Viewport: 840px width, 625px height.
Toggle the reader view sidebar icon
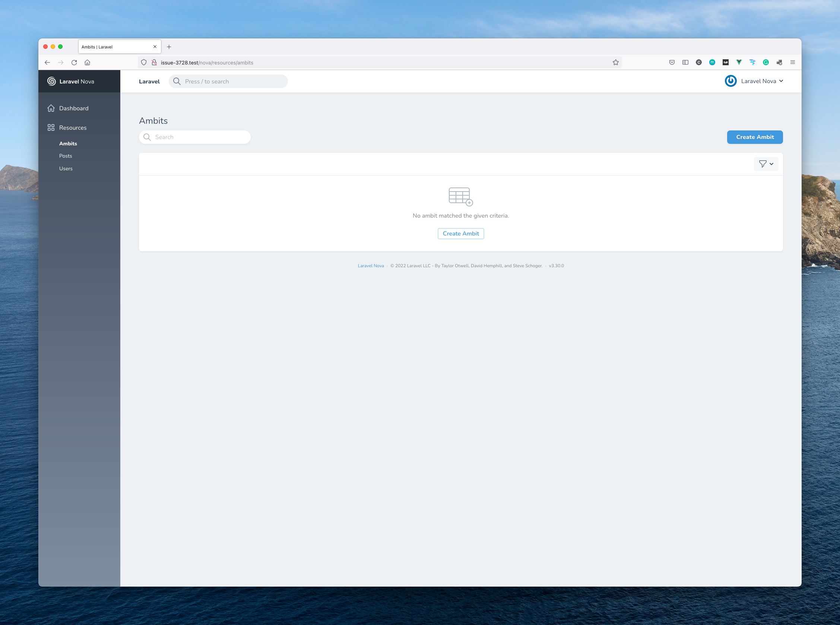(685, 62)
